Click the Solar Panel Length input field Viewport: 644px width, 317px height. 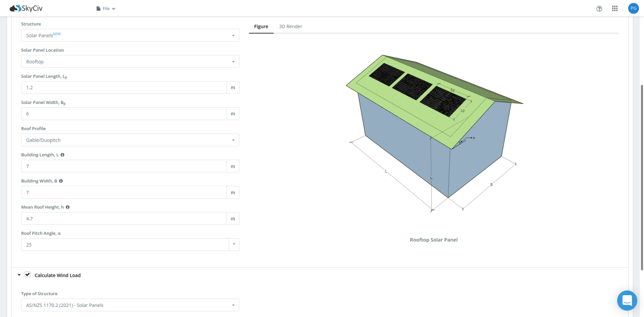tap(124, 88)
